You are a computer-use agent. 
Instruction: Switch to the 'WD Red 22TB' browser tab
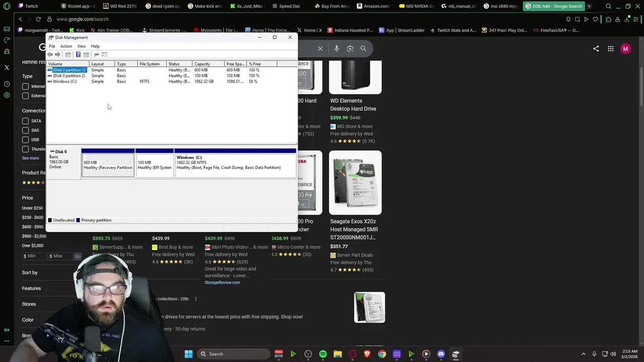(x=120, y=6)
